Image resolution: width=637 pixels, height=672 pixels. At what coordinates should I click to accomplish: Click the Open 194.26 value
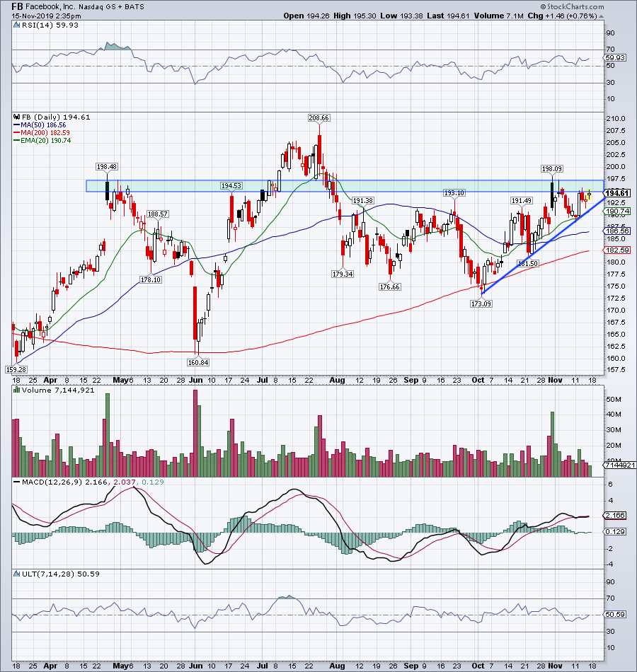[306, 16]
